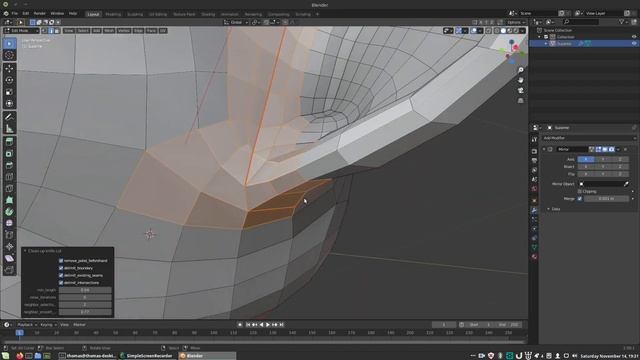Select the Inset Faces tool
The image size is (640, 360).
pyautogui.click(x=9, y=153)
